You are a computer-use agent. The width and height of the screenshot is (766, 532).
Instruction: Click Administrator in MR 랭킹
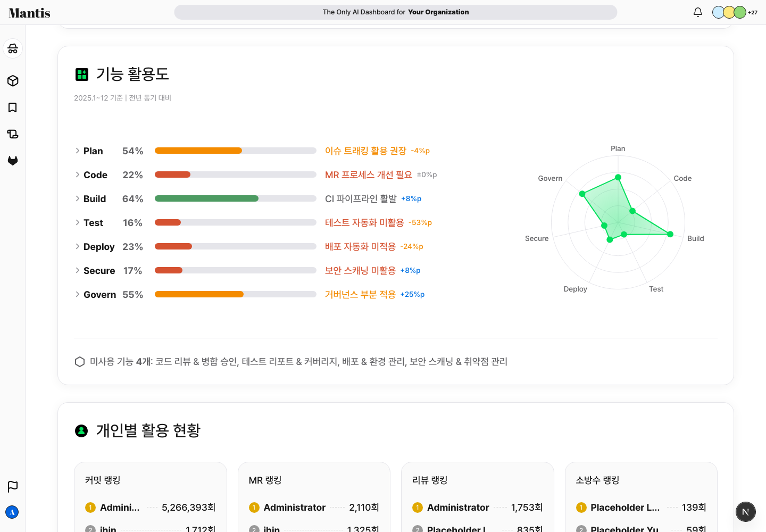click(x=295, y=508)
